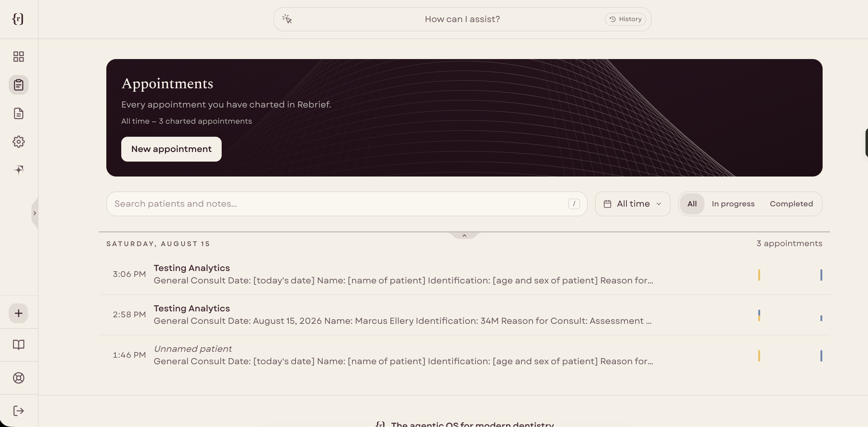Open the lifebuoy support icon in sidebar
This screenshot has width=868, height=427.
pyautogui.click(x=19, y=378)
